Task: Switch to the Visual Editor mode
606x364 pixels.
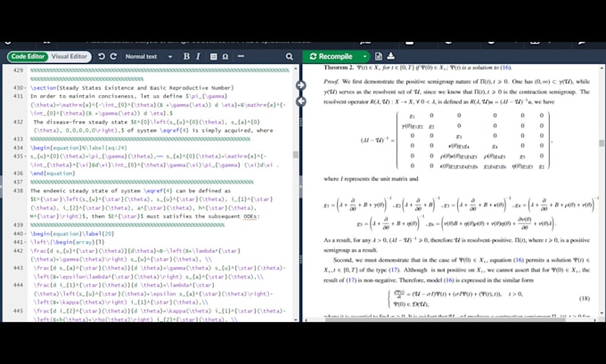Action: (x=70, y=56)
